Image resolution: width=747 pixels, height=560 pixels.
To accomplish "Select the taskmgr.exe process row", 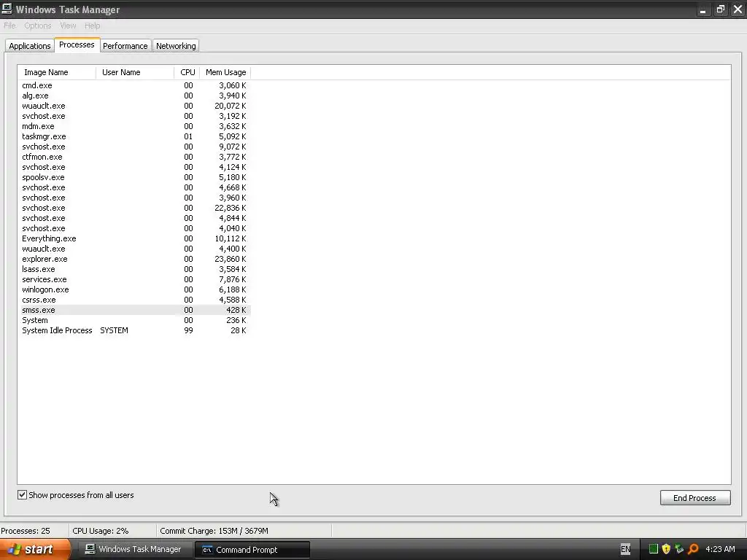I will tap(134, 136).
